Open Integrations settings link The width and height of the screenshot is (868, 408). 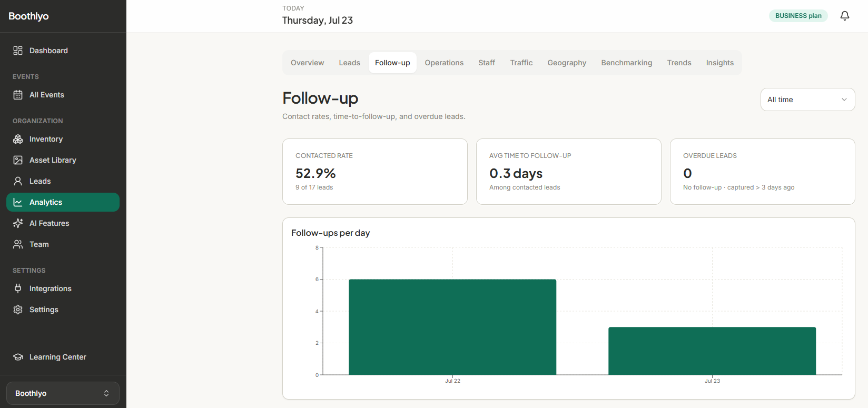pos(63,288)
